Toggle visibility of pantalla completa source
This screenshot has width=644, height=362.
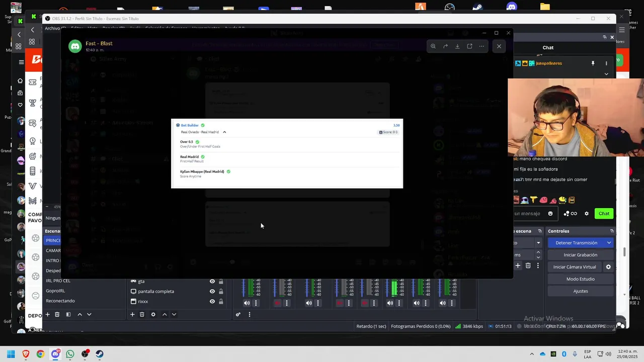[x=212, y=292]
